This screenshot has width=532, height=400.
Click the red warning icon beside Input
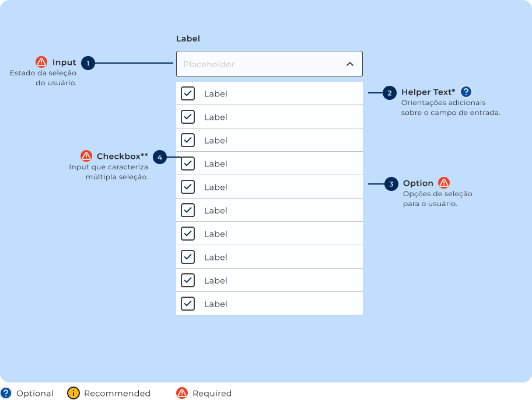coord(41,62)
